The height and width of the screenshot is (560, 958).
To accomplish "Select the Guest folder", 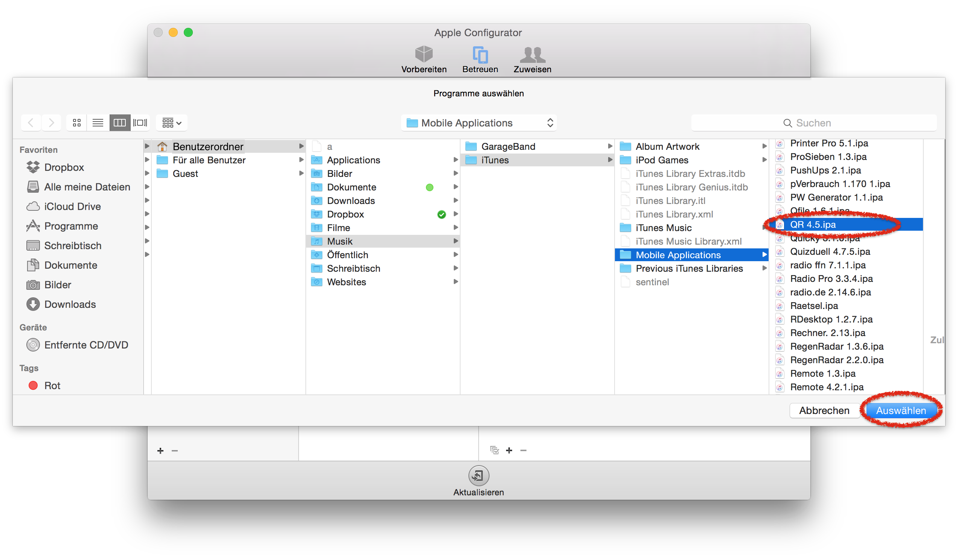I will click(x=229, y=173).
